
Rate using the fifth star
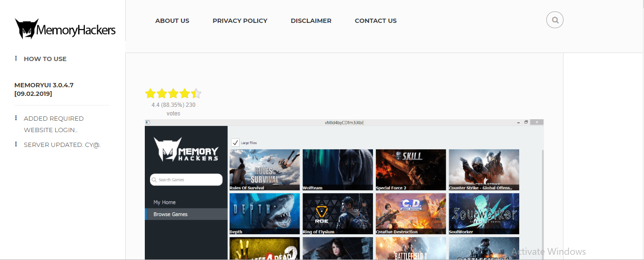(x=196, y=94)
